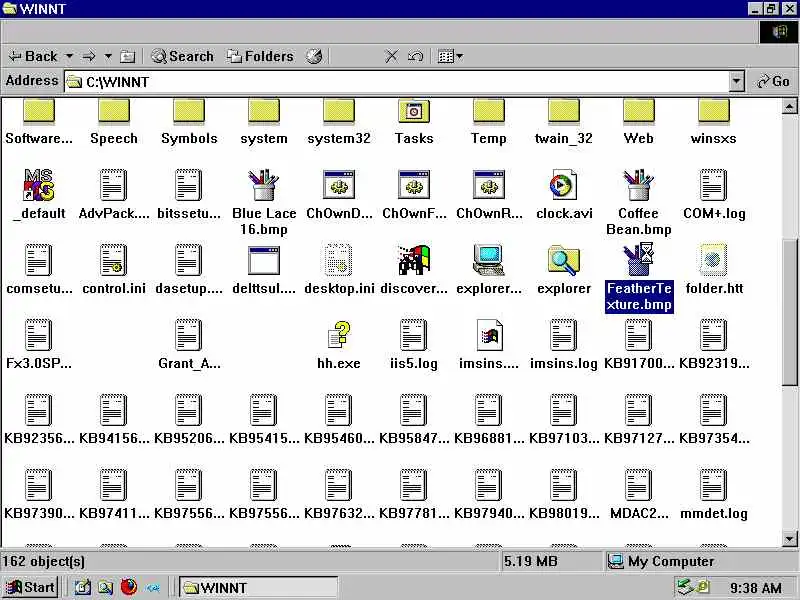Select the KB98019... log file
800x600 pixels.
(x=564, y=494)
